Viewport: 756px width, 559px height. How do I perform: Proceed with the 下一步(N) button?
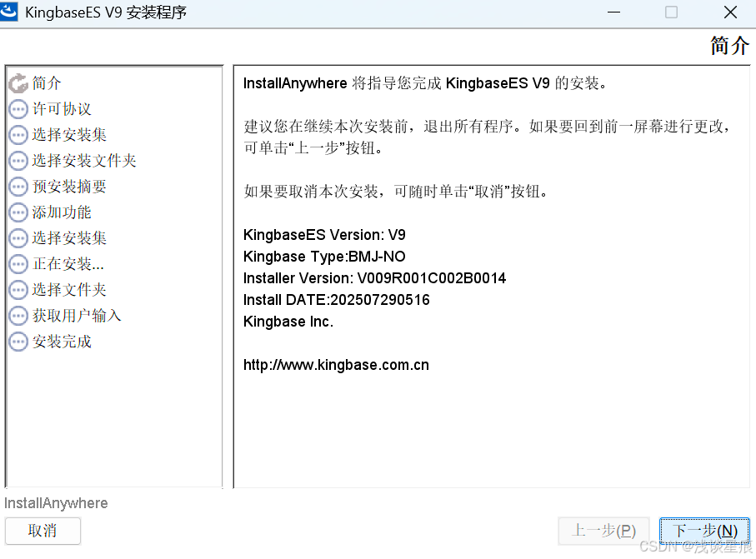(x=704, y=531)
